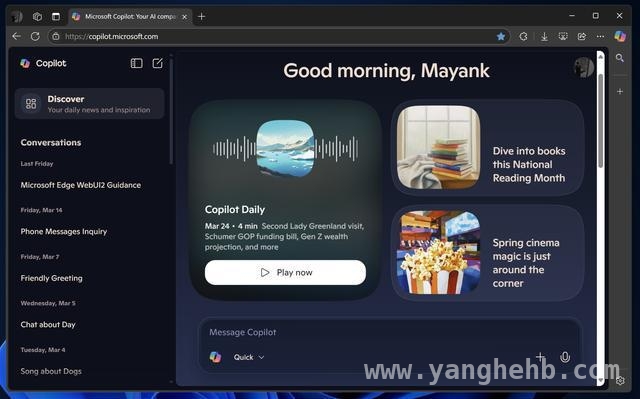Screen dimensions: 640x399
Task: Click the Friday, Mar 7 date label
Action: (x=40, y=257)
